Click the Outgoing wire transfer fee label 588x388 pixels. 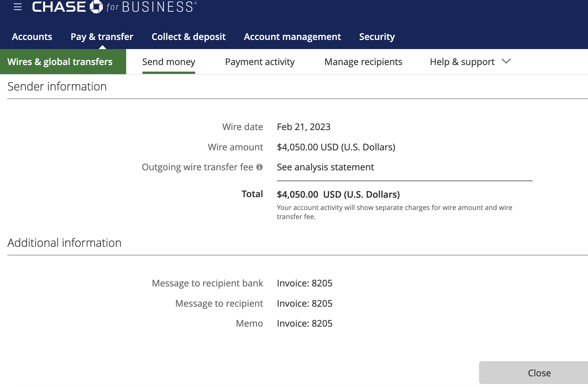click(198, 167)
